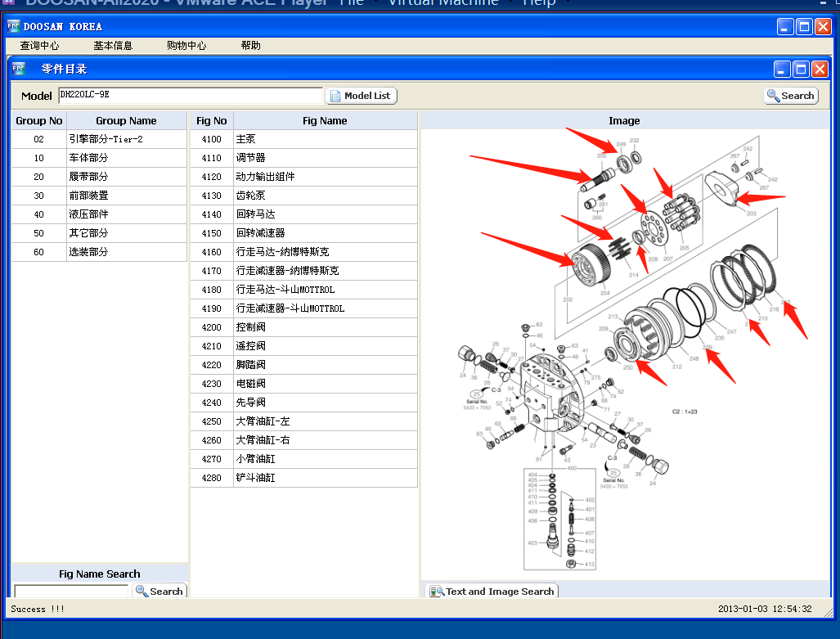Open Text and Image Search tab
Viewport: 840px width, 639px height.
tap(492, 591)
